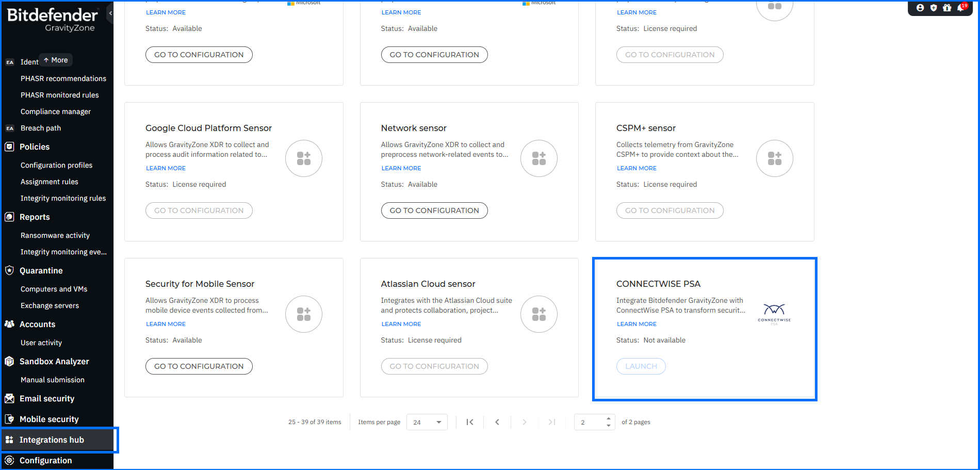Open Integrations hub in sidebar
This screenshot has width=980, height=470.
click(x=52, y=440)
